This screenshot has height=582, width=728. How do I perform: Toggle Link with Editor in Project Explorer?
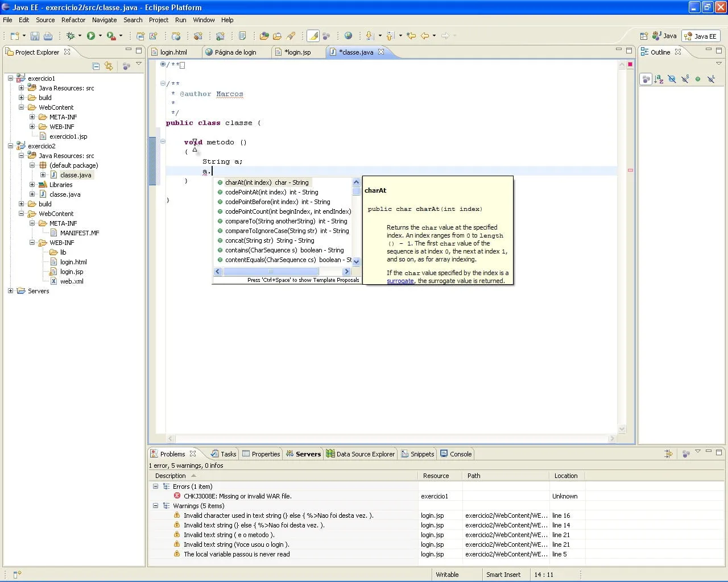[109, 66]
